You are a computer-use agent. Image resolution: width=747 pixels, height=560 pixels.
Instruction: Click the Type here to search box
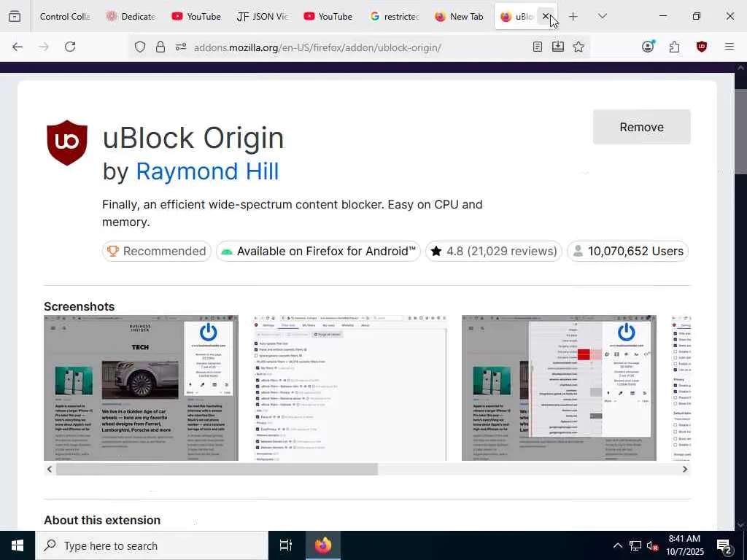tap(152, 545)
